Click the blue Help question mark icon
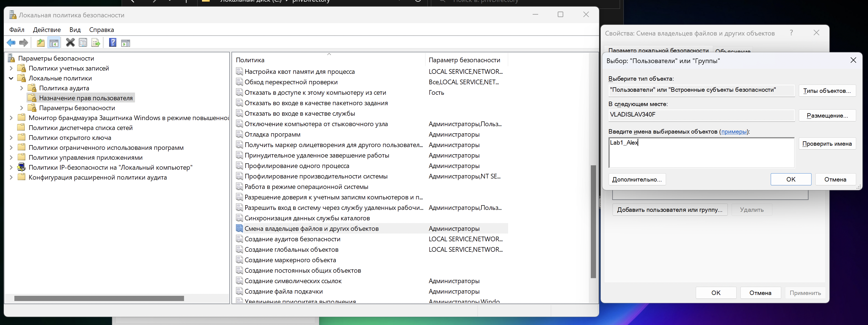Screen dimensions: 868x325 coord(112,43)
